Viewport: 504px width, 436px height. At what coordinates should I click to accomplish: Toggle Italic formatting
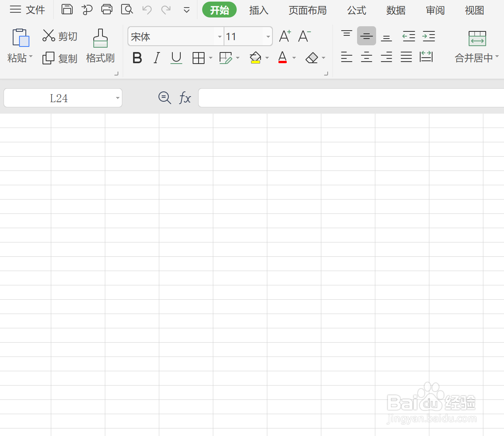coord(157,58)
